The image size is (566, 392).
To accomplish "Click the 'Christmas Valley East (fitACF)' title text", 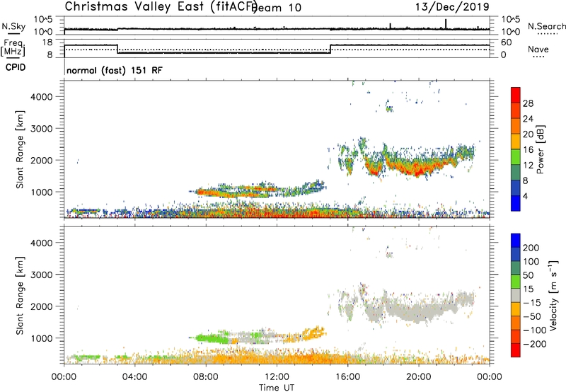I will point(161,7).
